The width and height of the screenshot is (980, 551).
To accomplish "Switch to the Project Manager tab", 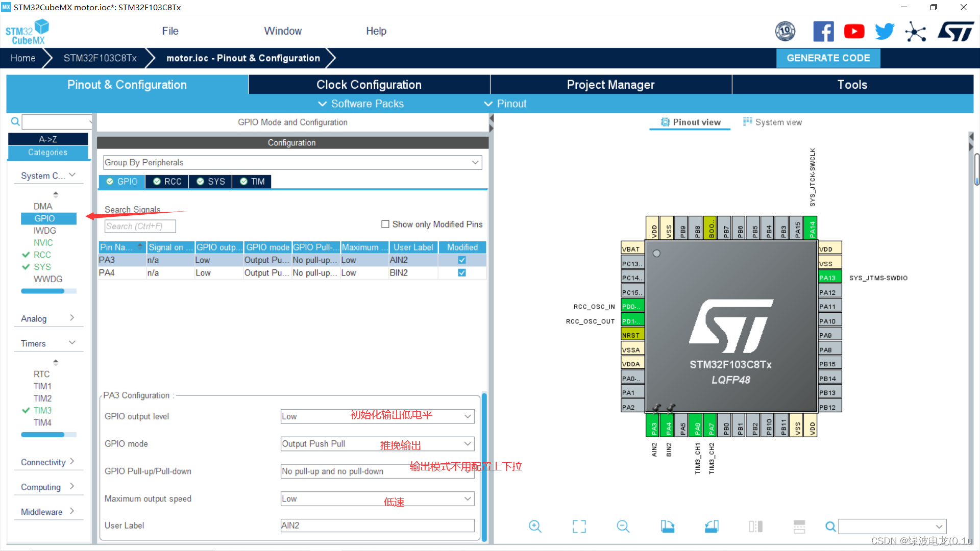I will [x=610, y=85].
